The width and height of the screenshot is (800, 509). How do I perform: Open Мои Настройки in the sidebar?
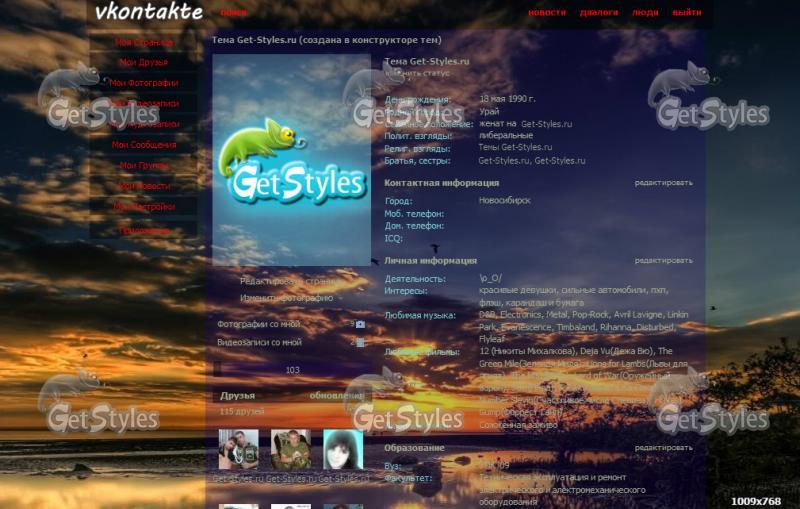pos(144,207)
